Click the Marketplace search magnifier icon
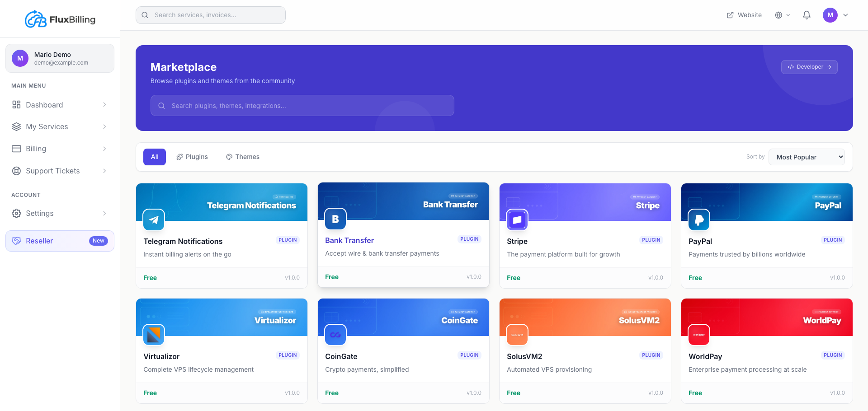 [161, 106]
